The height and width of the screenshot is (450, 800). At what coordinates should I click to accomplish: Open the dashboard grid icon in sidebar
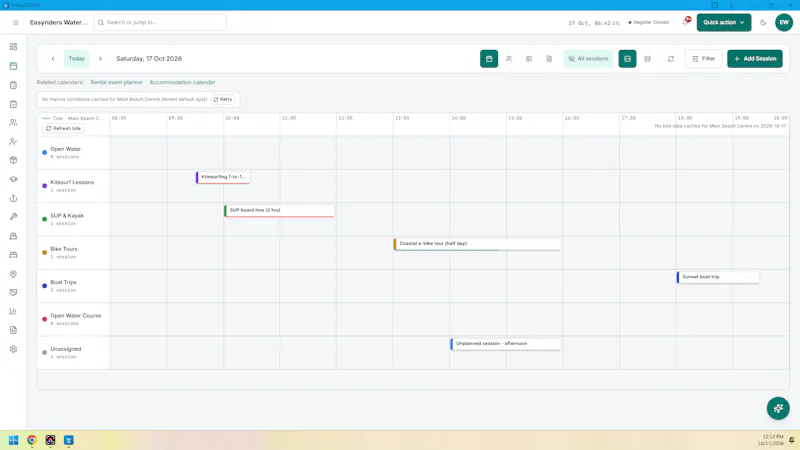13,46
